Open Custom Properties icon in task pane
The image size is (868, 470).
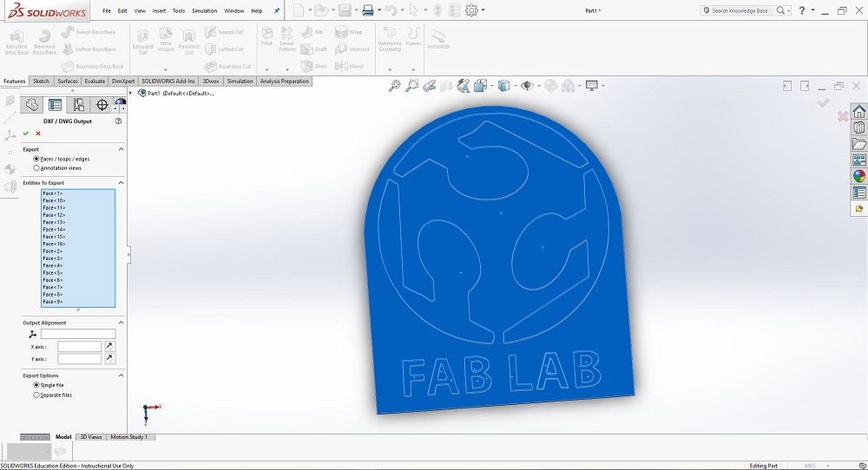point(858,193)
